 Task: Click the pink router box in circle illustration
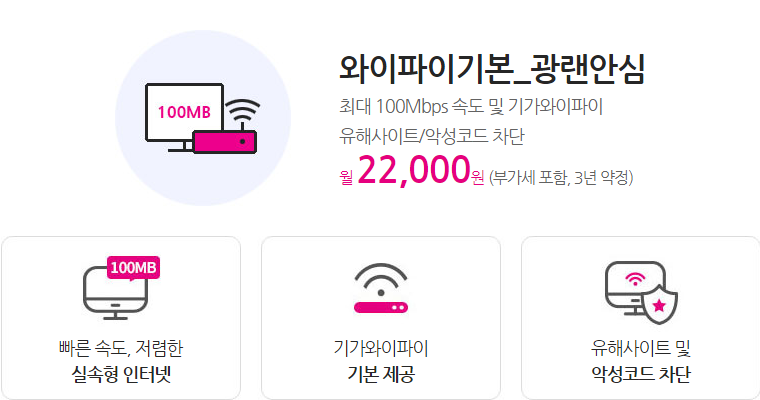point(225,142)
